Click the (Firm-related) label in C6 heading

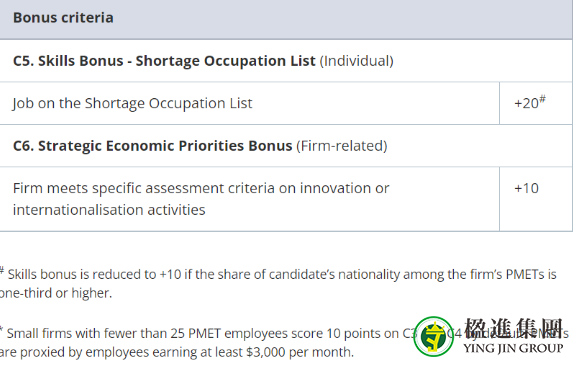pyautogui.click(x=342, y=146)
